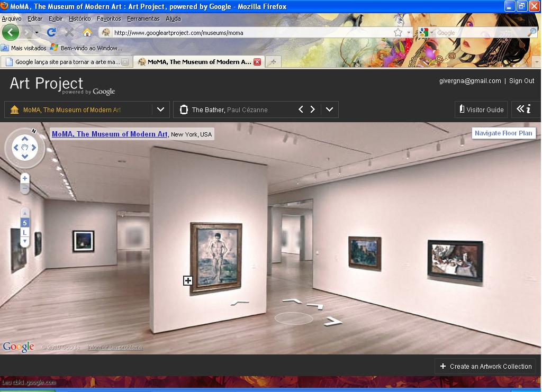The height and width of the screenshot is (392, 542).
Task: Open the Exibir menu
Action: [56, 19]
